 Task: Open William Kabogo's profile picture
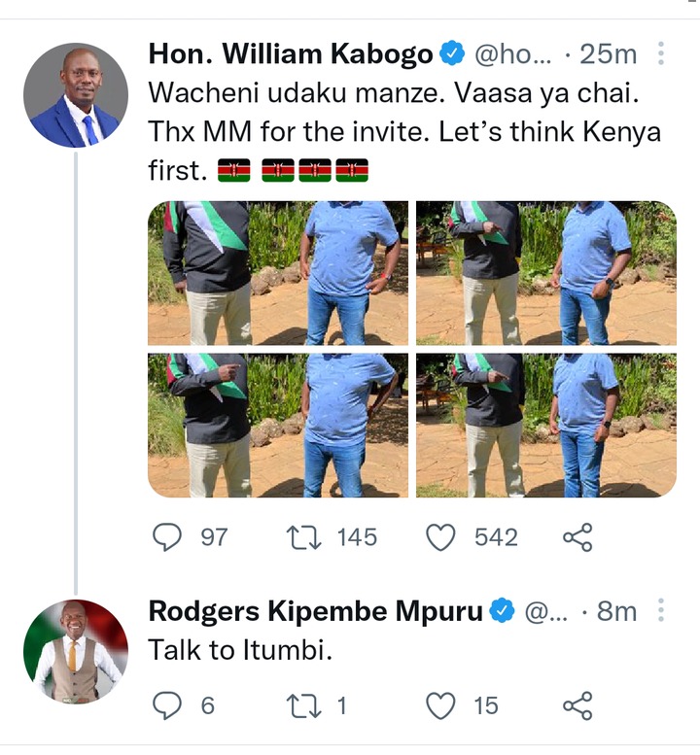tap(76, 95)
